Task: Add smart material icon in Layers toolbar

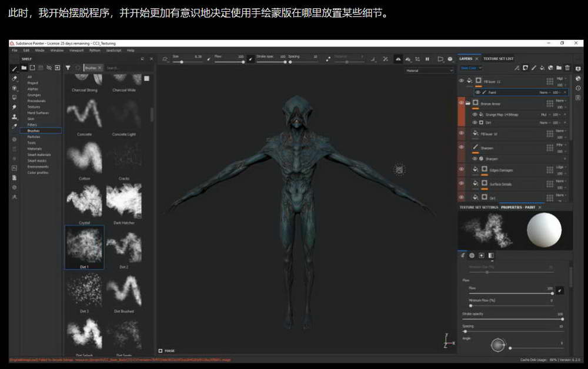Action: (x=550, y=68)
